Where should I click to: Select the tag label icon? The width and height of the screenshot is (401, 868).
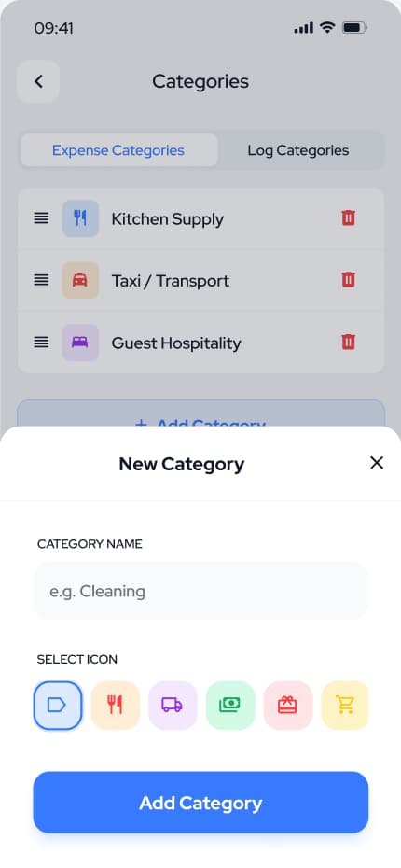[58, 705]
